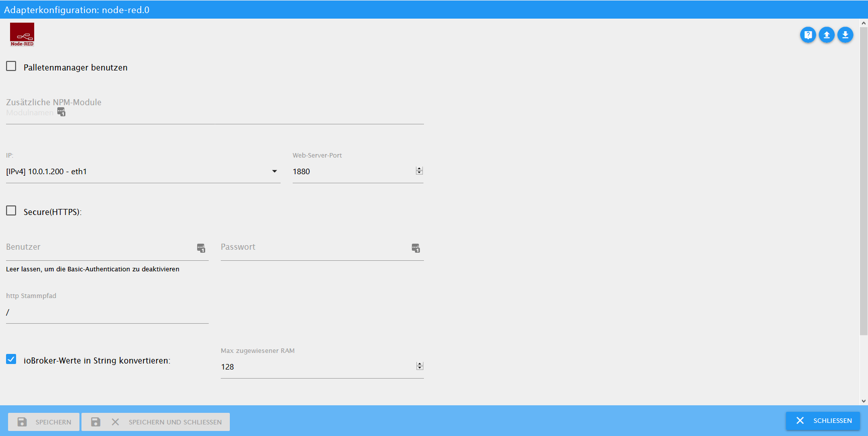Click the Schliessen button

[823, 420]
